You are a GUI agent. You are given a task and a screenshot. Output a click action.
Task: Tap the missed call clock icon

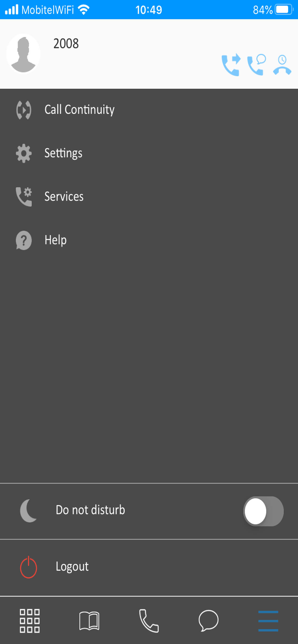click(282, 65)
